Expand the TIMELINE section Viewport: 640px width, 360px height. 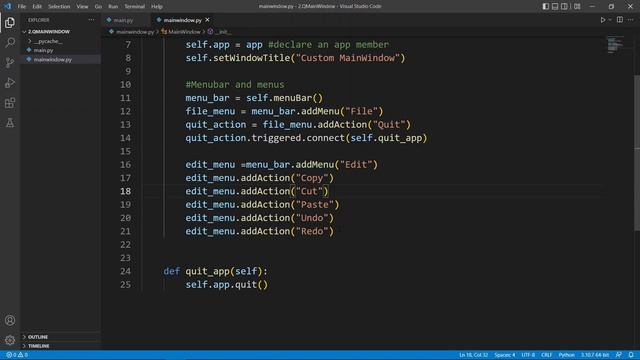point(38,346)
